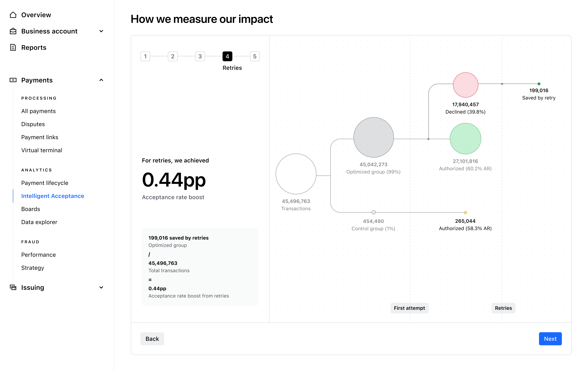Select Intelligent Acceptance in sidebar
The height and width of the screenshot is (371, 588).
(53, 196)
